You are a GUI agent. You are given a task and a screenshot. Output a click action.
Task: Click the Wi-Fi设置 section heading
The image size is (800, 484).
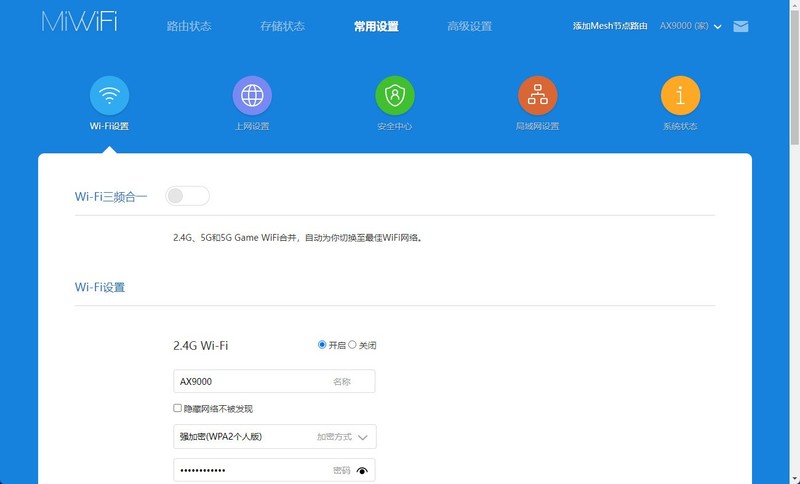(100, 287)
